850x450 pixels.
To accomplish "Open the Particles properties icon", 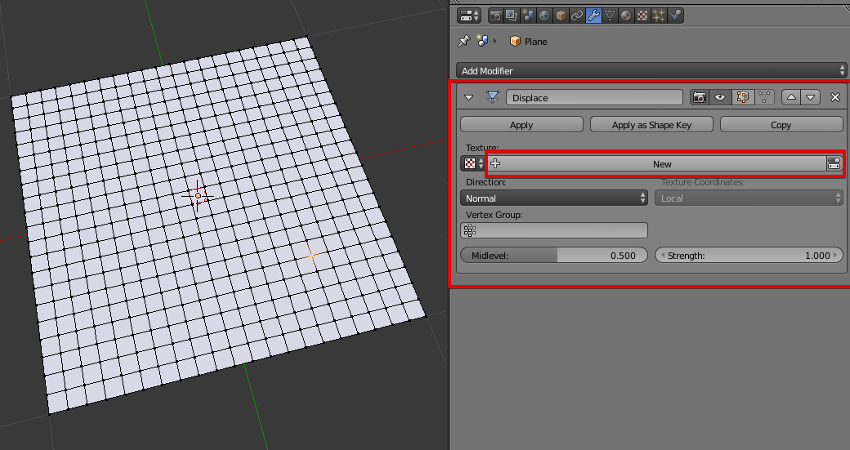I will point(659,15).
